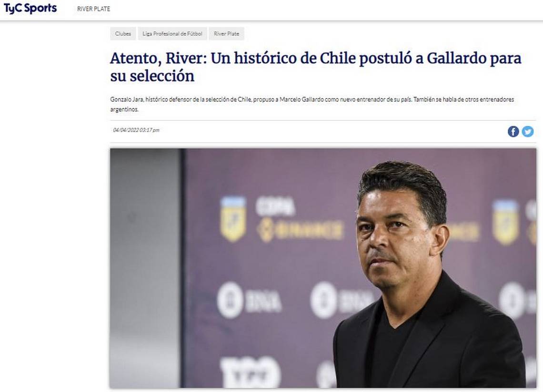Click the left LPF shield in photo

coord(233,219)
